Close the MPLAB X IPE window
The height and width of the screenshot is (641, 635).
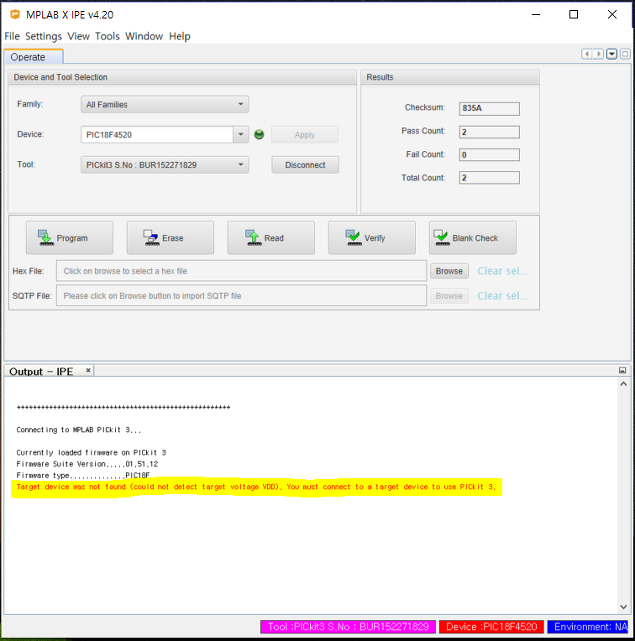612,15
